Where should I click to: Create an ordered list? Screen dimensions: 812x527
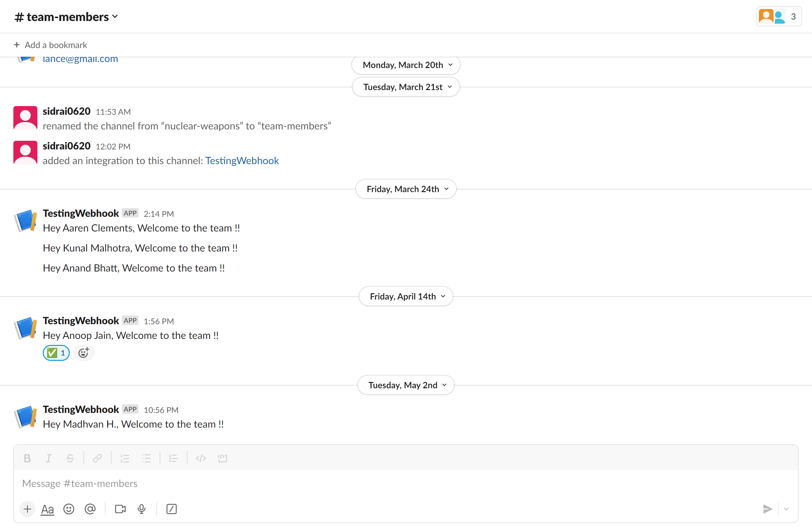point(125,458)
